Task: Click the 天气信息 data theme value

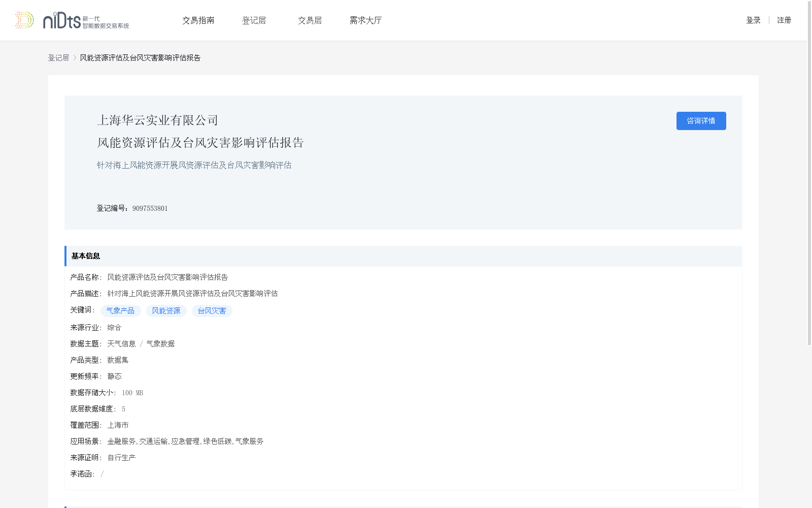Action: tap(121, 344)
